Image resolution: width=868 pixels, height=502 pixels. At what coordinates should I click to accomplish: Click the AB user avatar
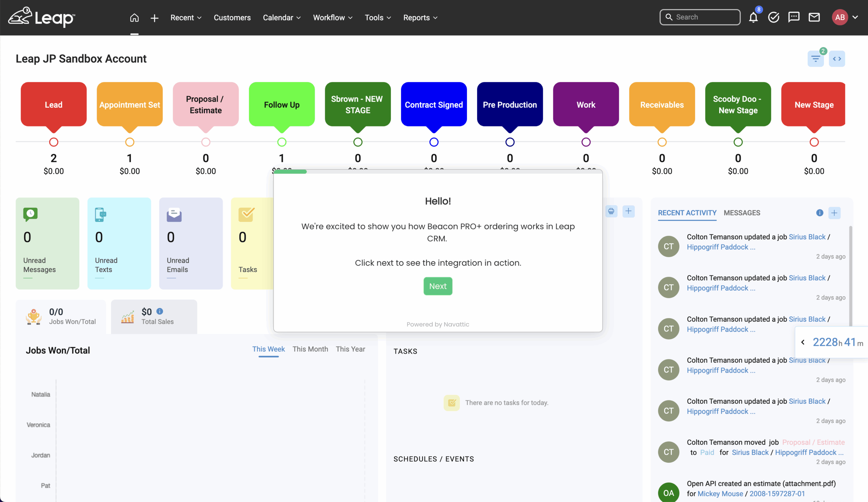click(x=840, y=17)
